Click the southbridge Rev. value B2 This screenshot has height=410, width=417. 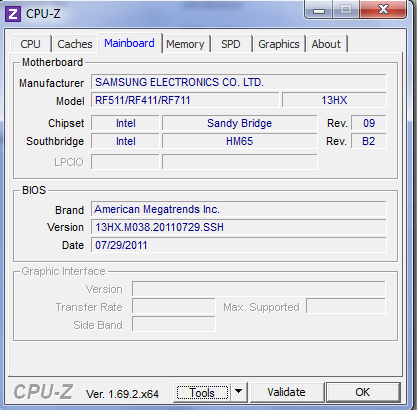[x=369, y=141]
